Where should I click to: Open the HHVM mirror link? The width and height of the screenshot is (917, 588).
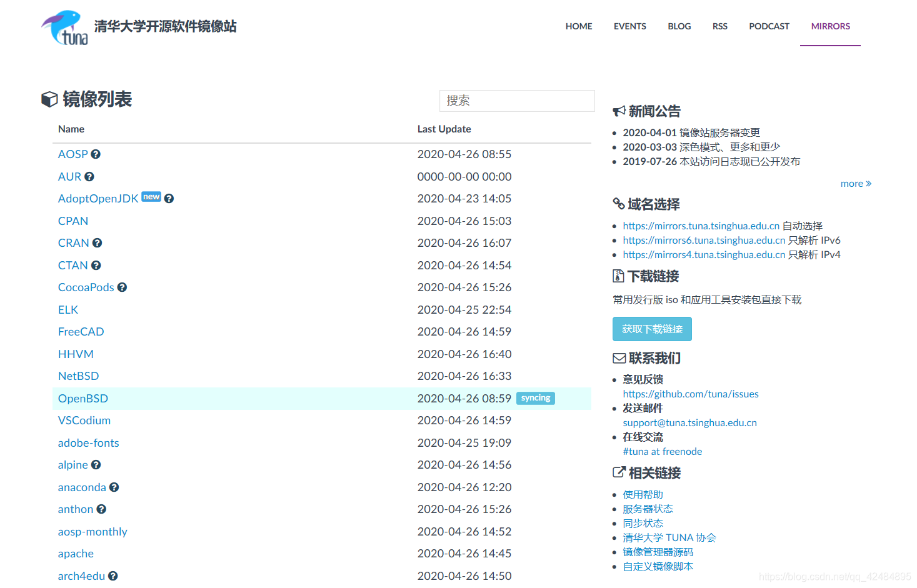(x=76, y=354)
